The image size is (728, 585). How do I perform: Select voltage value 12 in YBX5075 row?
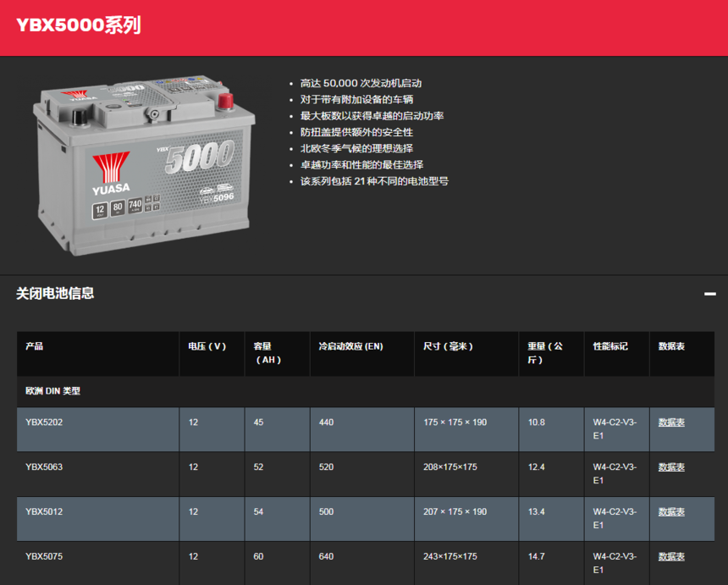click(x=193, y=556)
